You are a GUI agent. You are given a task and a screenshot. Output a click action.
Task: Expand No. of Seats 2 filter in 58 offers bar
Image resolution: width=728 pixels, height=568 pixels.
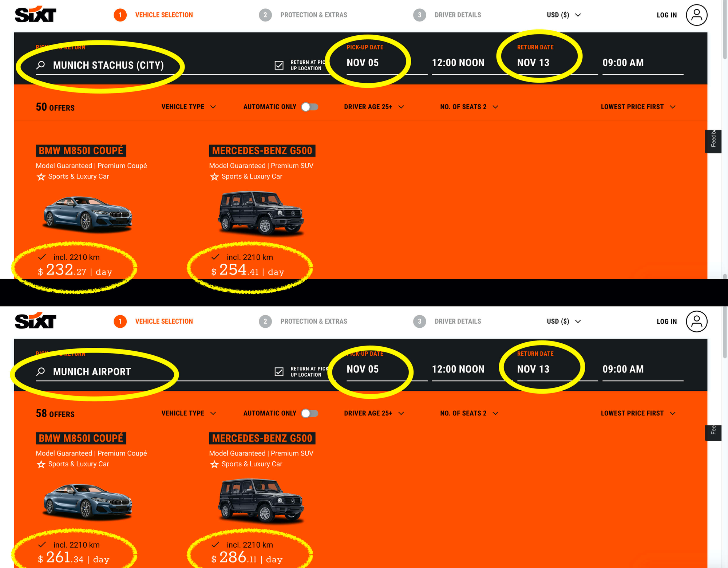point(469,413)
